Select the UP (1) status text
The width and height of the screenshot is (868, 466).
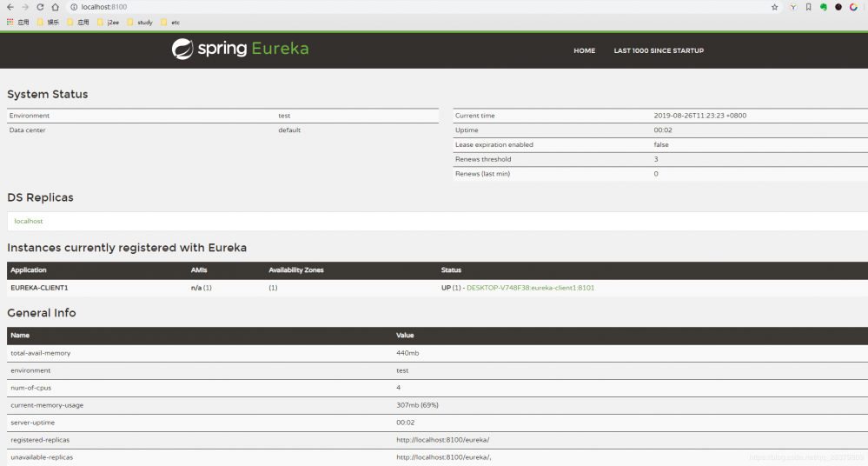click(451, 288)
